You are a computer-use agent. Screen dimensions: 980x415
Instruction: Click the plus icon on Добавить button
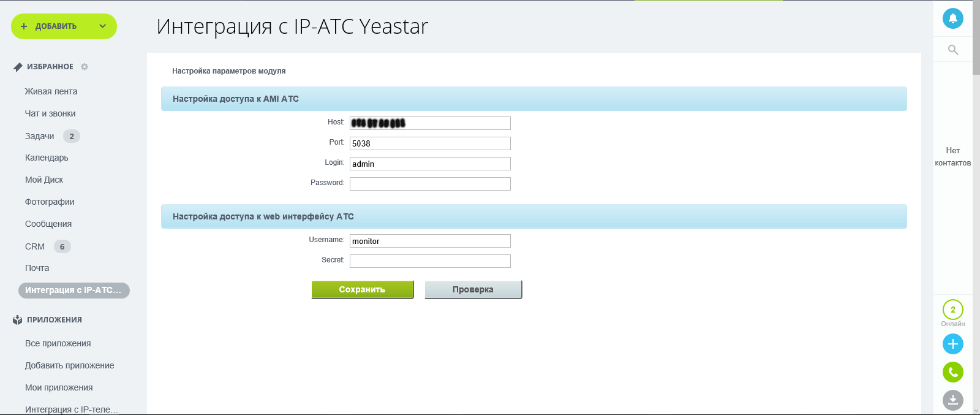(x=24, y=26)
